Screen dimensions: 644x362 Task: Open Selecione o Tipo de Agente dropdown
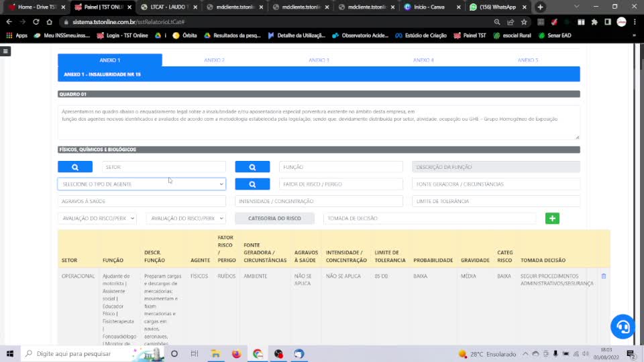point(142,184)
